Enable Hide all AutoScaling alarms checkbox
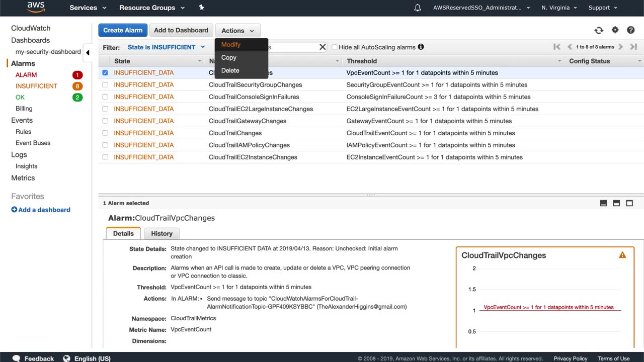The width and height of the screenshot is (644, 362). click(x=334, y=47)
